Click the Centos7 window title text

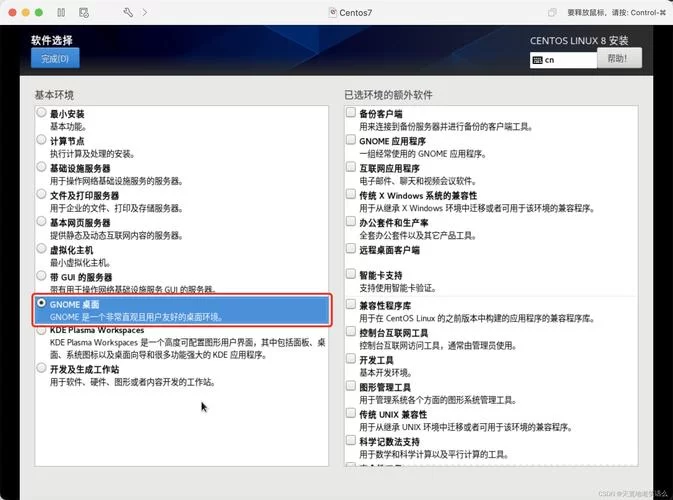point(355,13)
